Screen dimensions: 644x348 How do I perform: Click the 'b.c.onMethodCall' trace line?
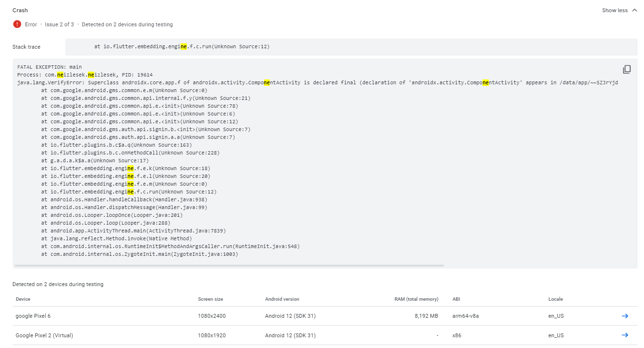[130, 153]
